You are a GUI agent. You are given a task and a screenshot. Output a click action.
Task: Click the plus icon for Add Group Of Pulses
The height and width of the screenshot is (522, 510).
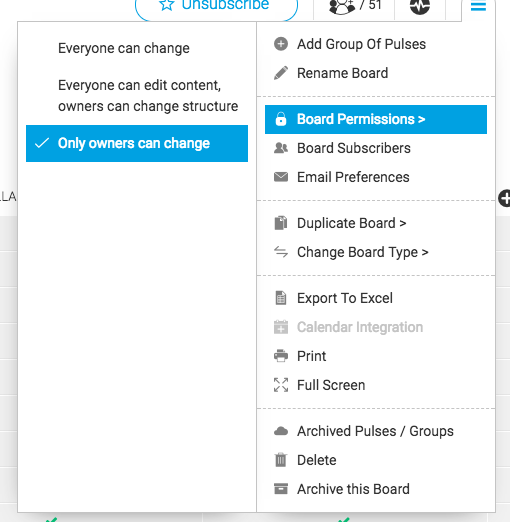click(281, 44)
